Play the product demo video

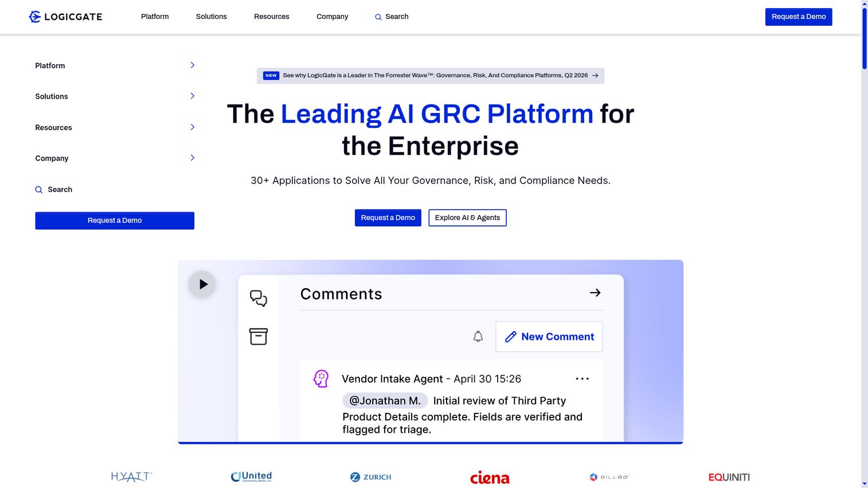point(202,284)
